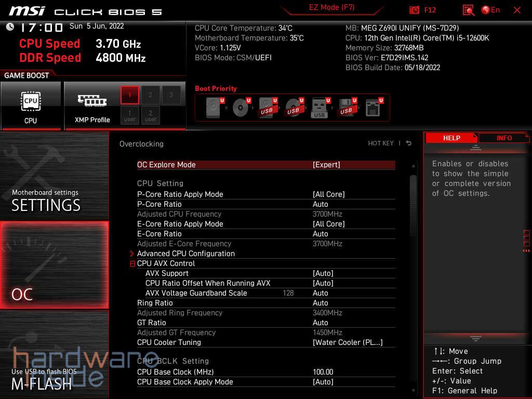
Task: Collapse the CPU AVX Control section
Action: pyautogui.click(x=133, y=263)
